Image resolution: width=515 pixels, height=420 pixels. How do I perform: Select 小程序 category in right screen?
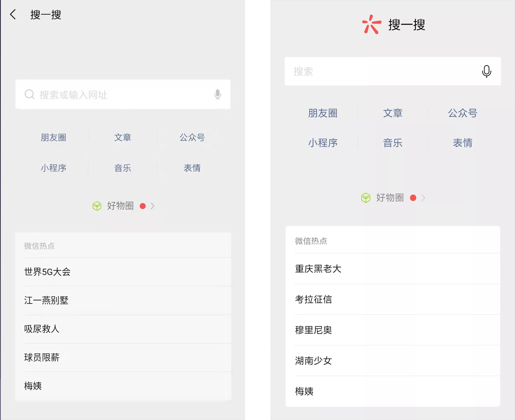pyautogui.click(x=323, y=143)
